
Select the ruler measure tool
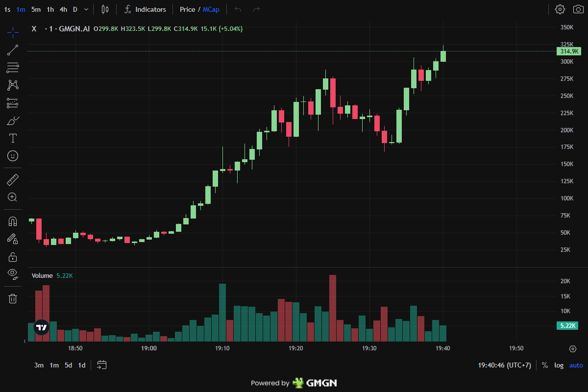tap(12, 179)
